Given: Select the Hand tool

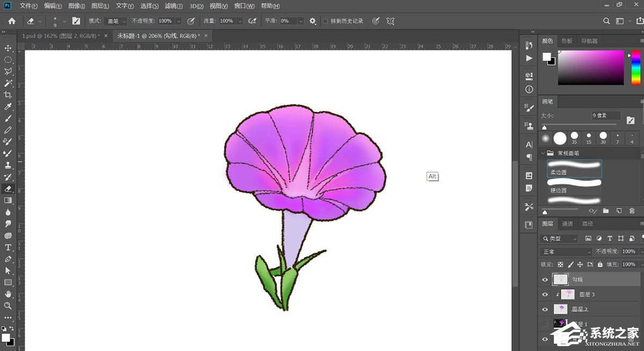Looking at the screenshot, I should (x=8, y=294).
